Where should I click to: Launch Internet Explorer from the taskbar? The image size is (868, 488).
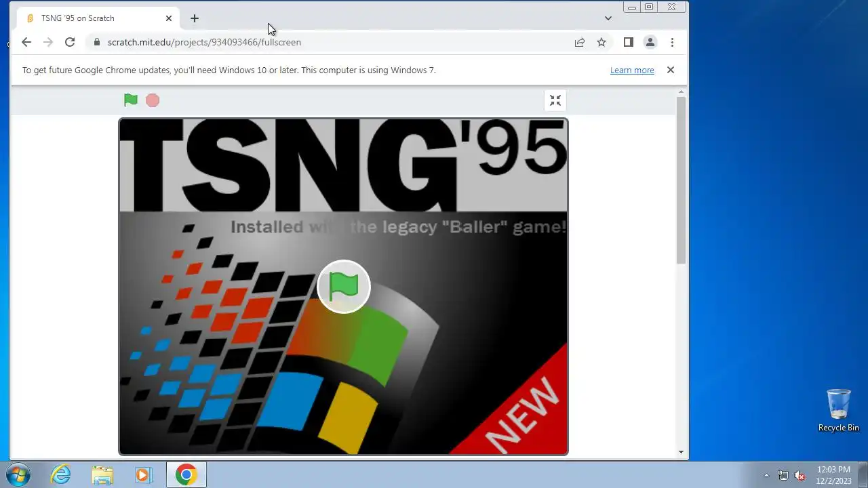(61, 474)
